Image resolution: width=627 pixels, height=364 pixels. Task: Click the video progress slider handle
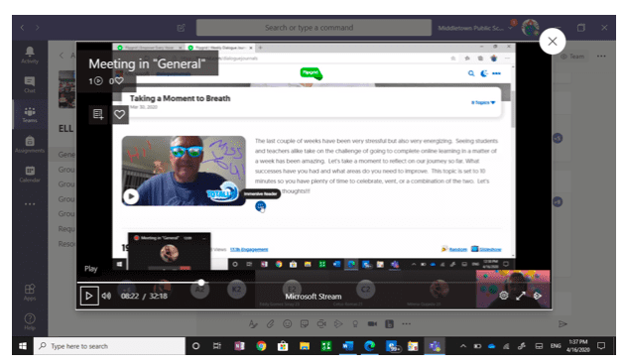201,283
